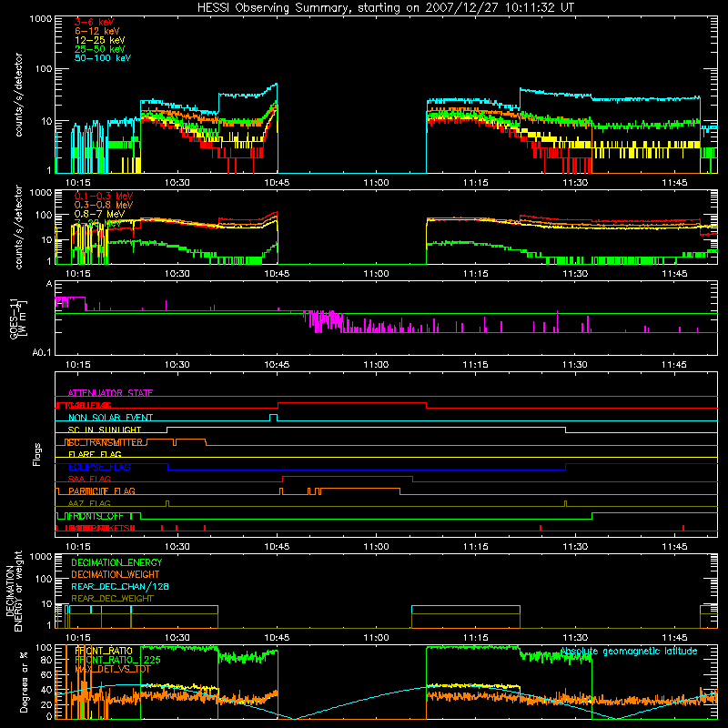Click the 10:15 time tick under the decimation panel

click(x=77, y=638)
